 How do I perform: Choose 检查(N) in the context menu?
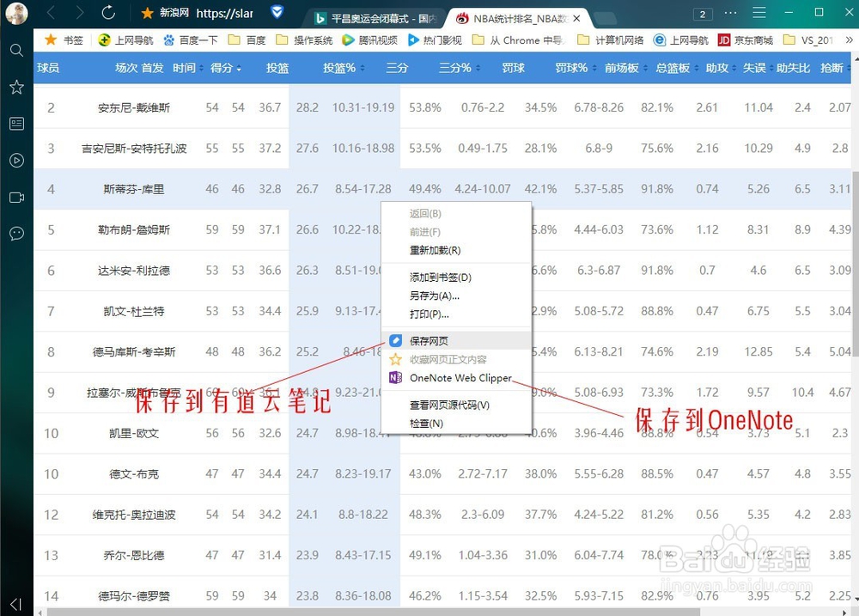coord(456,424)
